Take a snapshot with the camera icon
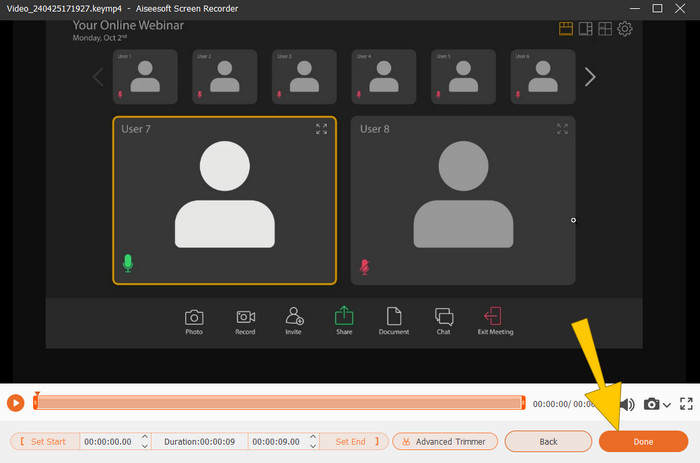The height and width of the screenshot is (463, 700). coord(651,404)
